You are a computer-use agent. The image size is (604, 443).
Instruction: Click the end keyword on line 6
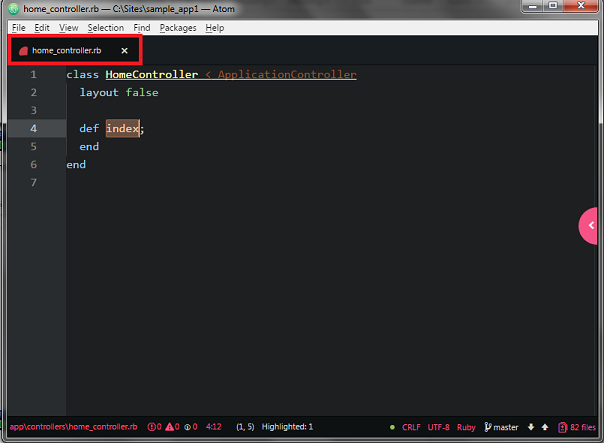[x=76, y=164]
